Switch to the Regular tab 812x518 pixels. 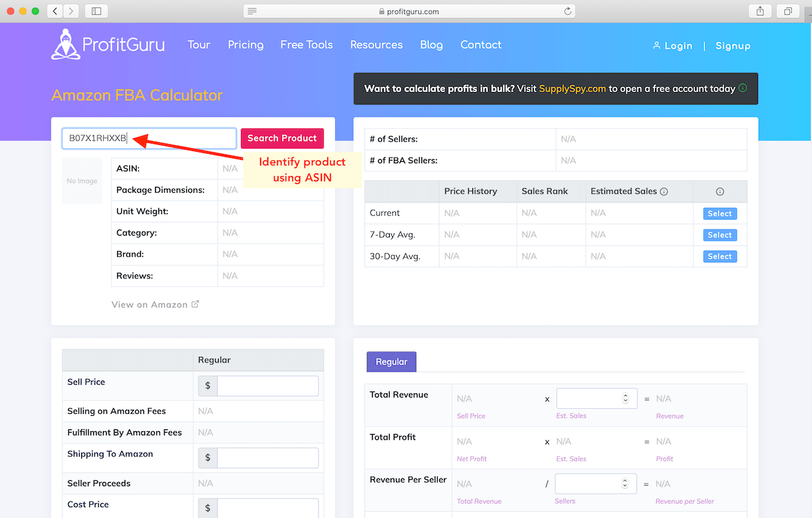pos(391,362)
